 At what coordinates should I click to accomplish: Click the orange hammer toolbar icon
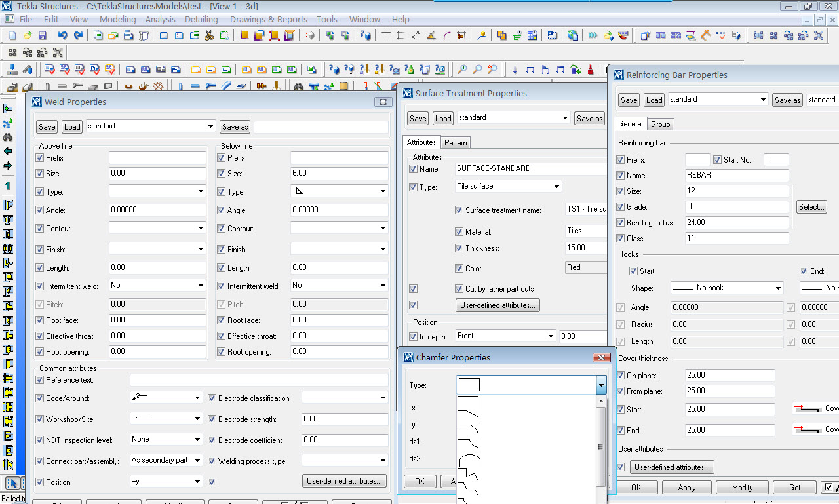706,35
